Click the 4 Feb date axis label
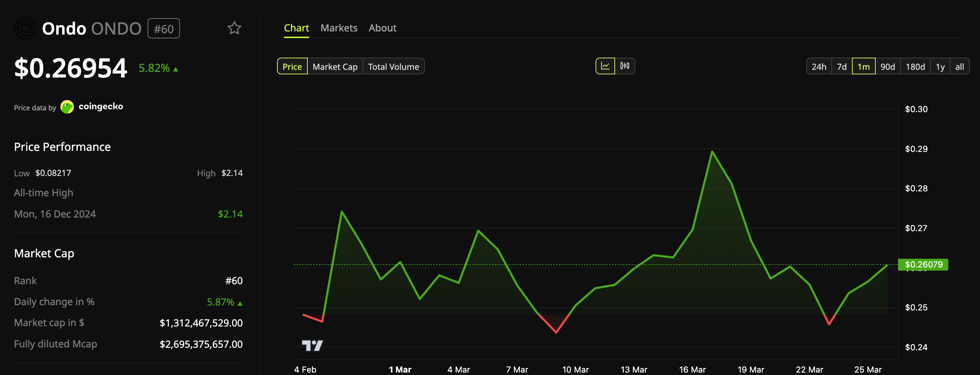This screenshot has width=980, height=375. click(x=305, y=370)
